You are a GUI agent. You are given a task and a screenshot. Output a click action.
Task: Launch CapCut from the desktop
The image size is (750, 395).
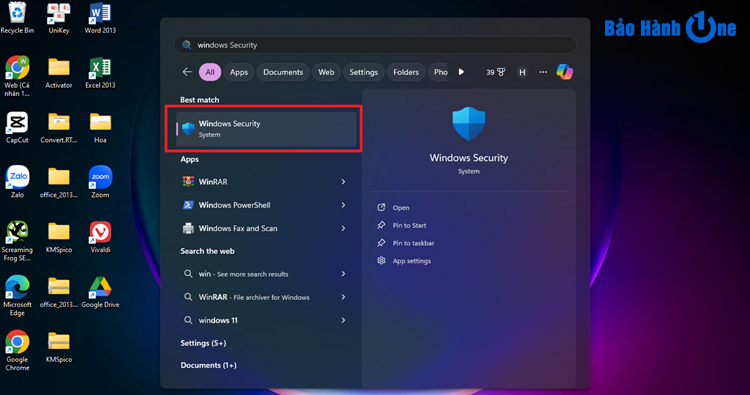click(17, 128)
